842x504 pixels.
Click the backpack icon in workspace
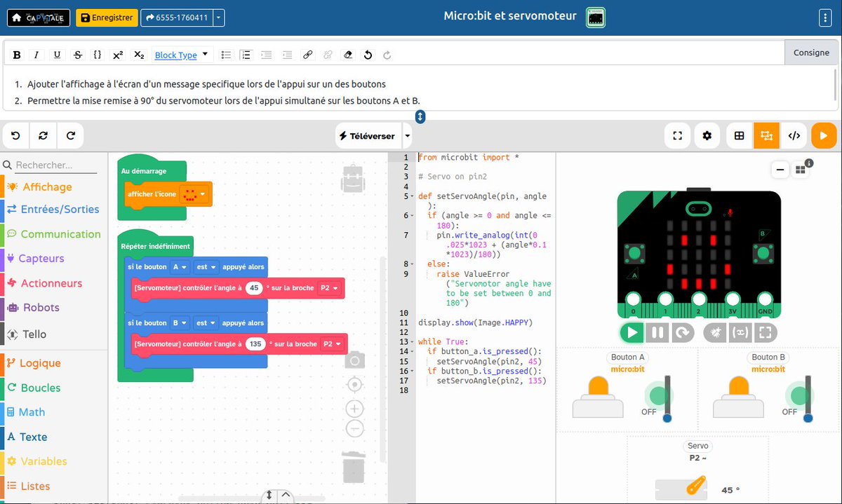coord(354,179)
